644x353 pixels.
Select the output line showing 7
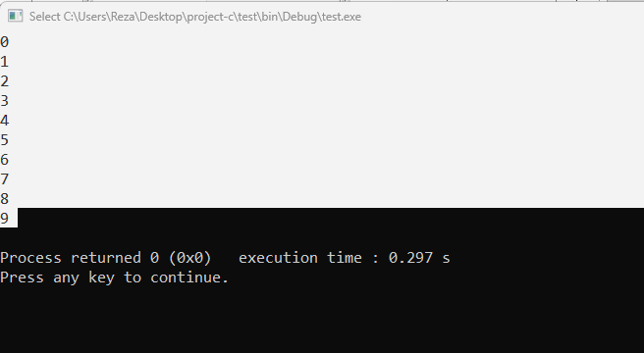pyautogui.click(x=5, y=179)
